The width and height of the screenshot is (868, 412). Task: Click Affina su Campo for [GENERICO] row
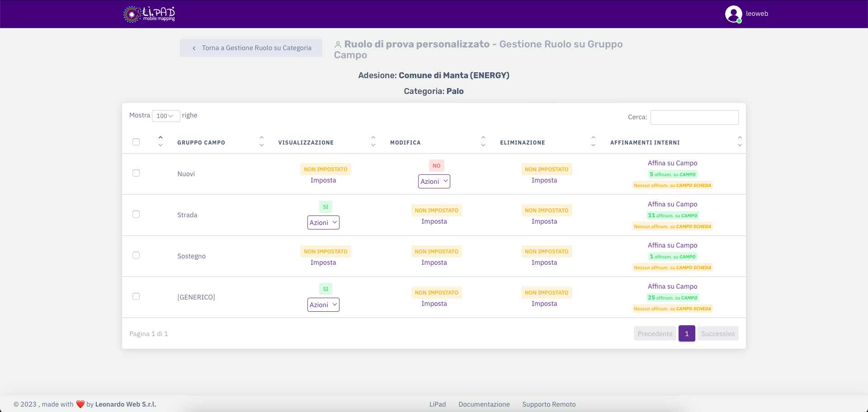pos(672,286)
